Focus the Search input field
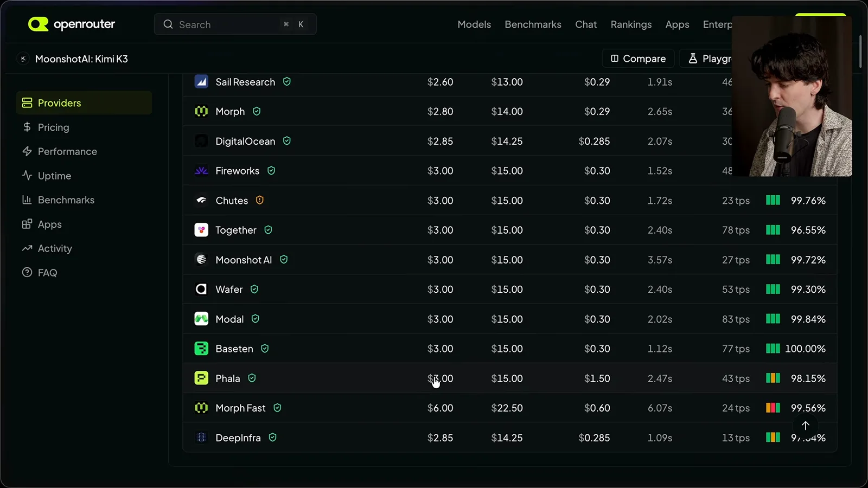 pos(235,24)
